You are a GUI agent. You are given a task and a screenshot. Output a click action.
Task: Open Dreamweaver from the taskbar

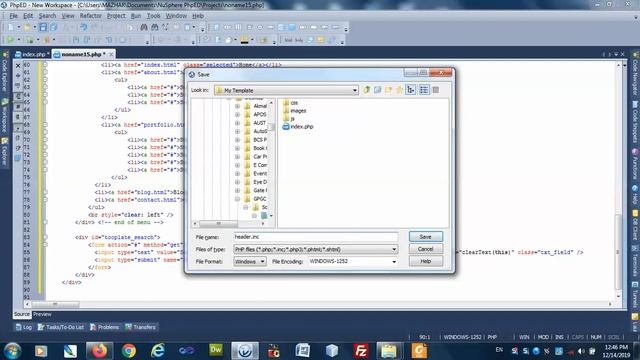[x=216, y=351]
